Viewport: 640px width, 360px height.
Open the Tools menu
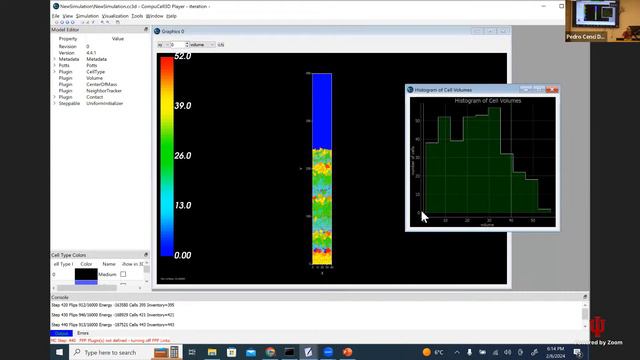(x=137, y=16)
